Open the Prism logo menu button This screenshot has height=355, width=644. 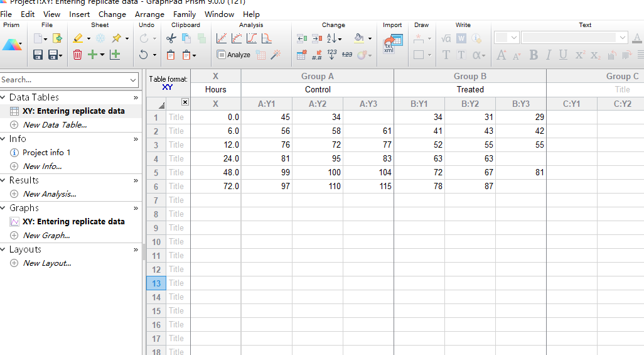(11, 45)
